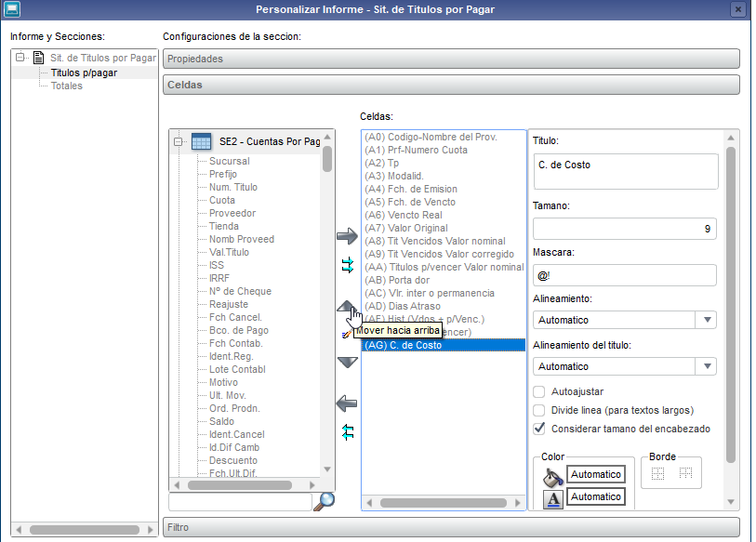
Task: Select the Sucursal field
Action: [x=230, y=161]
